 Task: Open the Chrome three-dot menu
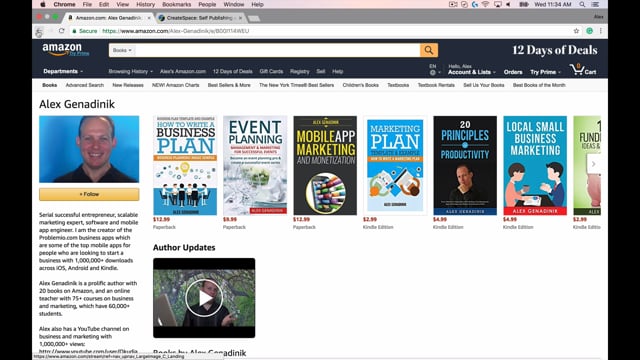pyautogui.click(x=601, y=31)
